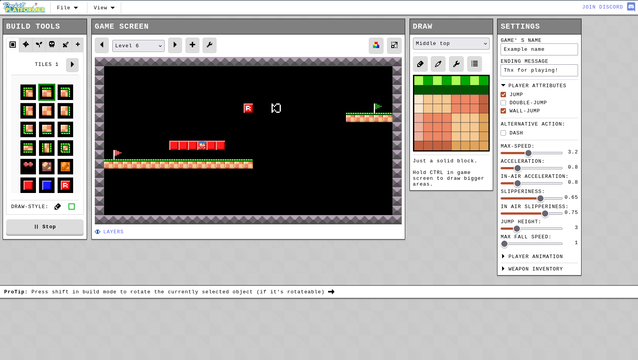This screenshot has width=638, height=360.
Task: Choose the bottom-left corner grass tile
Action: pyautogui.click(x=28, y=129)
